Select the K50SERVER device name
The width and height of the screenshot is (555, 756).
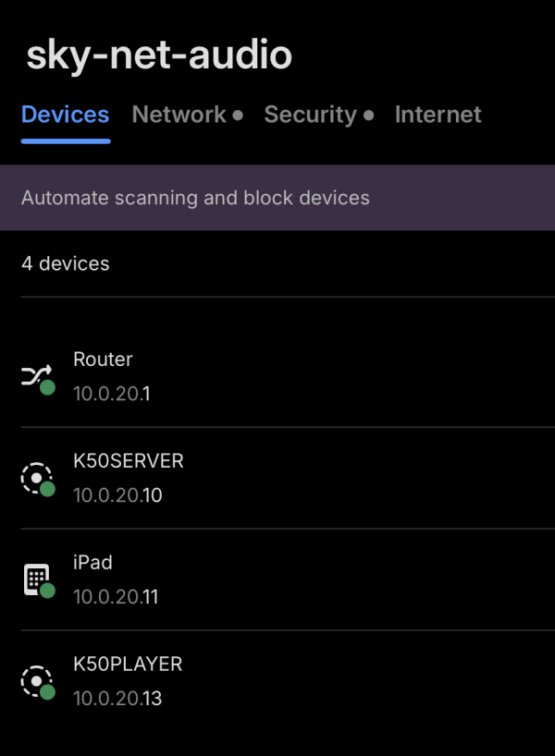click(x=129, y=461)
